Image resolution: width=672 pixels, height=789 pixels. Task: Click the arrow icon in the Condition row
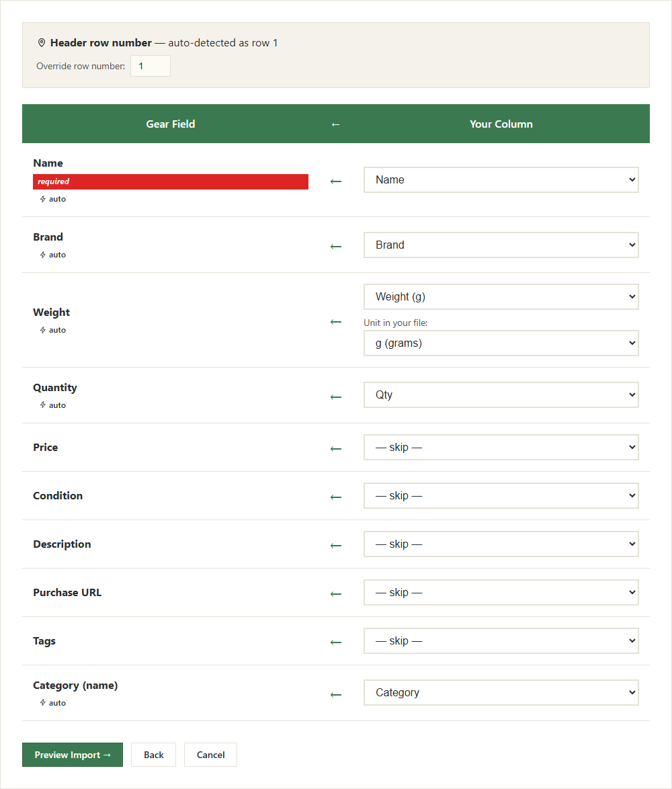pyautogui.click(x=336, y=497)
